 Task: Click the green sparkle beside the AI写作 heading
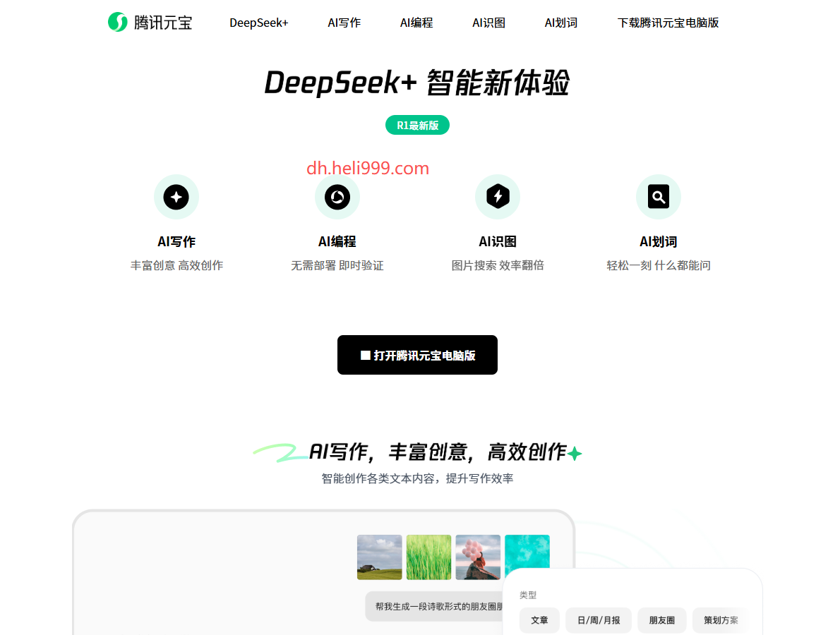point(575,454)
